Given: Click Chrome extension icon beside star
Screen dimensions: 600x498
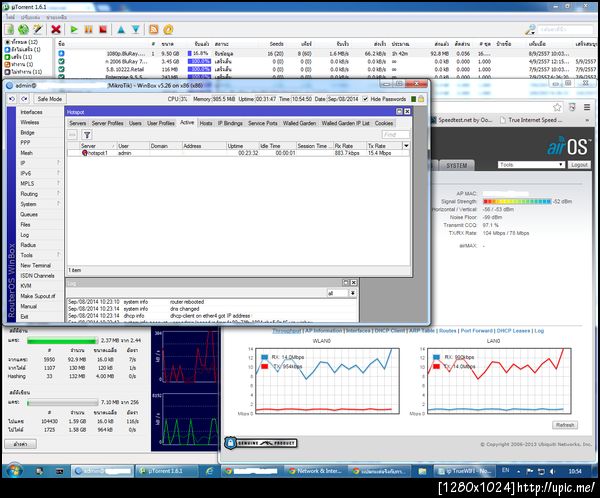Looking at the screenshot, I should click(572, 107).
